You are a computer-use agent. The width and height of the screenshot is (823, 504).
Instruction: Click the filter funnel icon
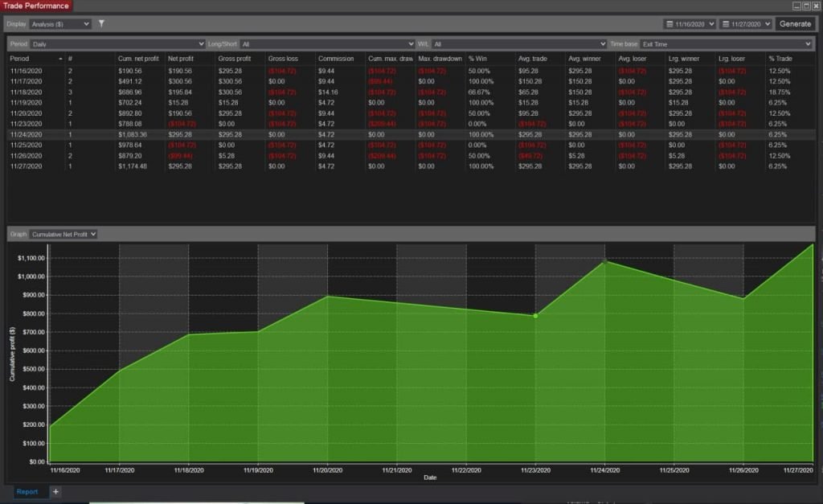[x=101, y=24]
